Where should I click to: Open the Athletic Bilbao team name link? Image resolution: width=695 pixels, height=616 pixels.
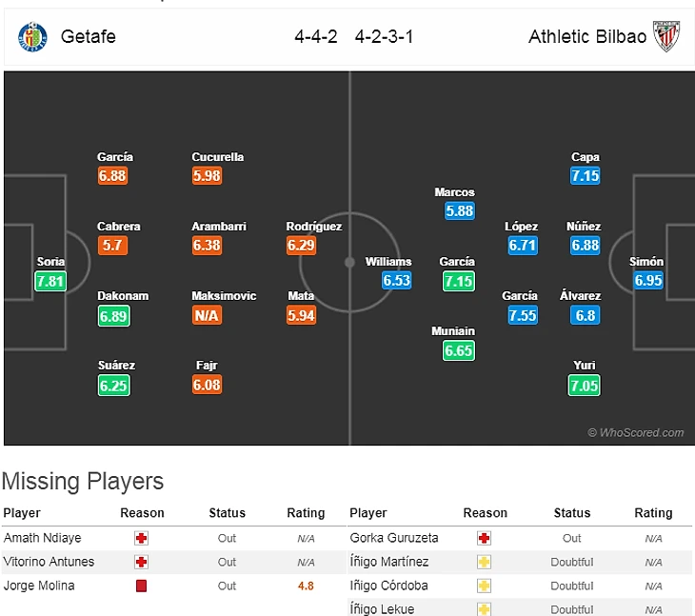[x=586, y=37]
